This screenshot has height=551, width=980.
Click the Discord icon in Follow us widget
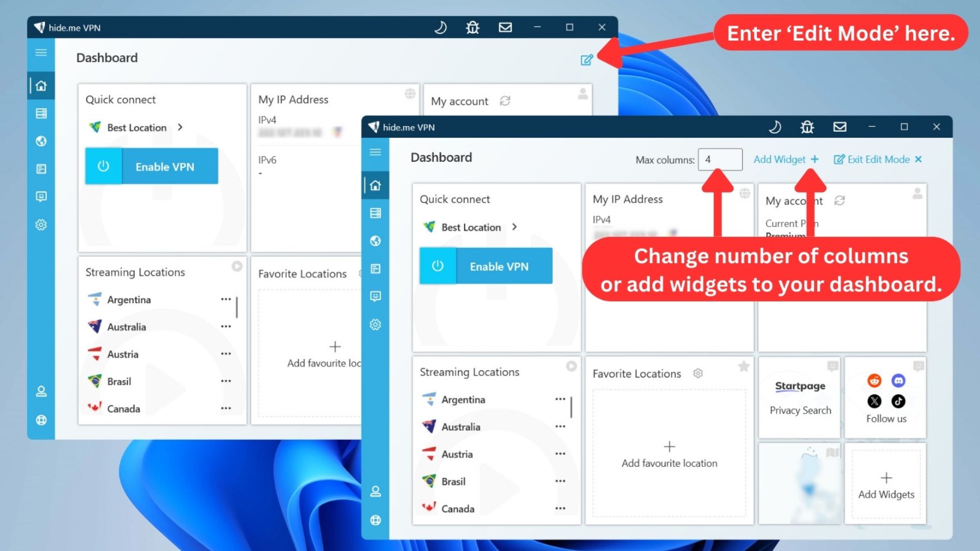tap(898, 381)
